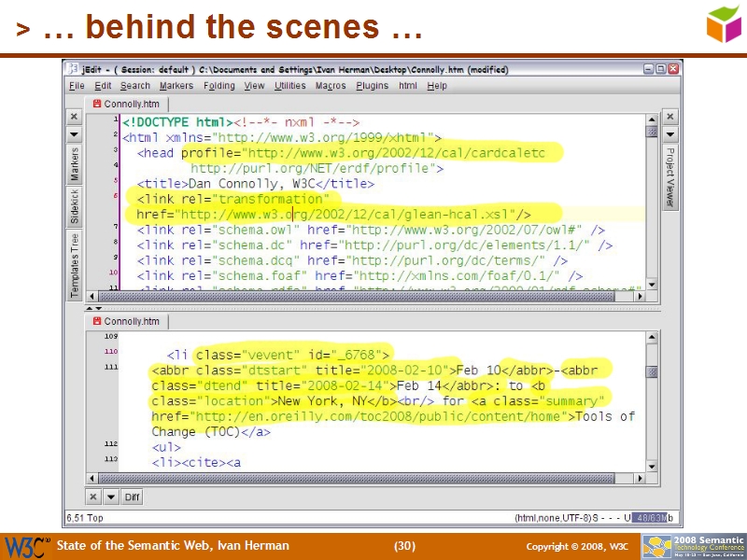This screenshot has height=560, width=747.
Task: Open the Templates Tree side panel
Action: pos(75,265)
